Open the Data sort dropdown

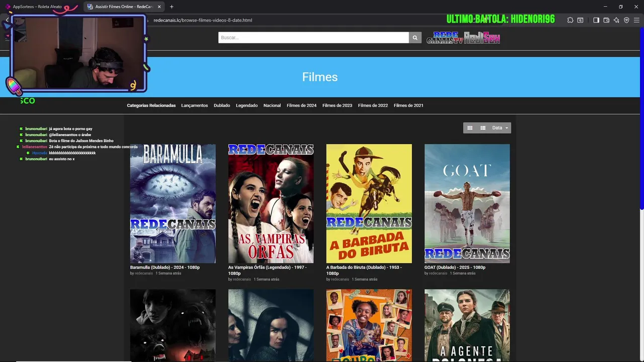(500, 128)
